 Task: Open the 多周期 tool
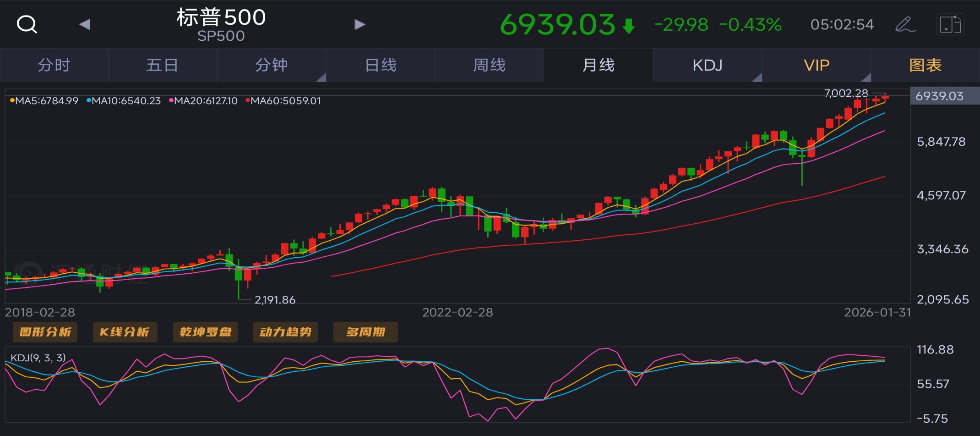(x=365, y=332)
